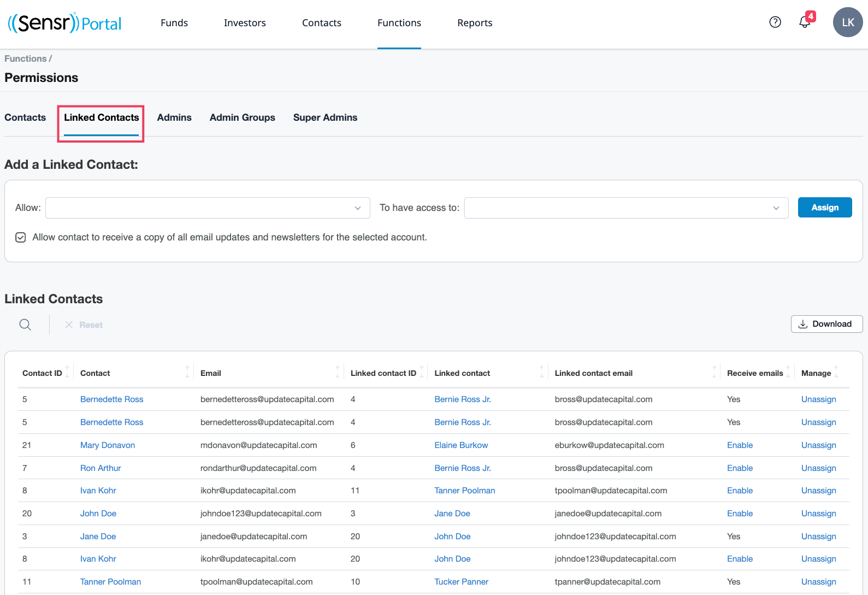The image size is (868, 595).
Task: Sort by Contact ID column arrows
Action: click(67, 373)
